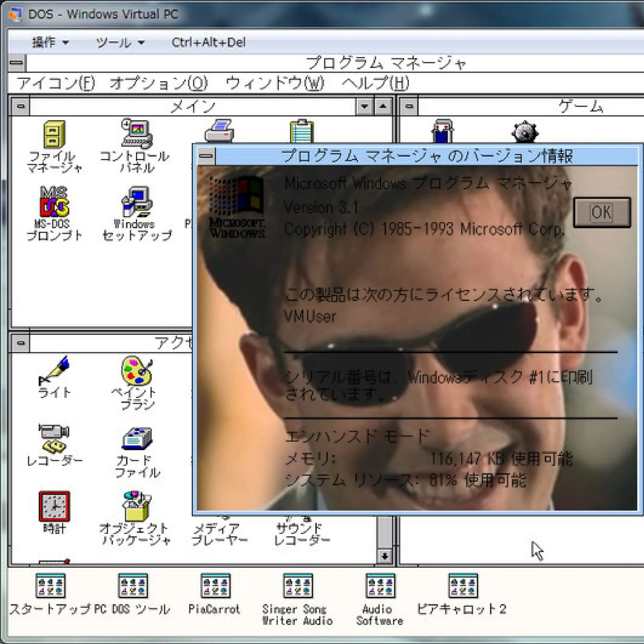Open the アクセサリ window control menu box
This screenshot has height=644, width=644.
[x=21, y=343]
